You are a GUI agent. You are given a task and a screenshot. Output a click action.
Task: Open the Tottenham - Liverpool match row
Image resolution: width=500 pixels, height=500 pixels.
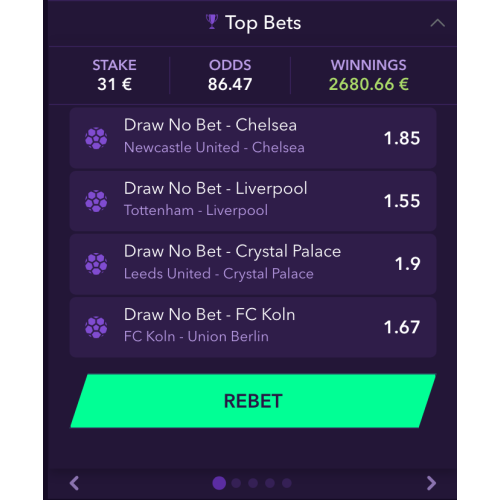point(253,201)
